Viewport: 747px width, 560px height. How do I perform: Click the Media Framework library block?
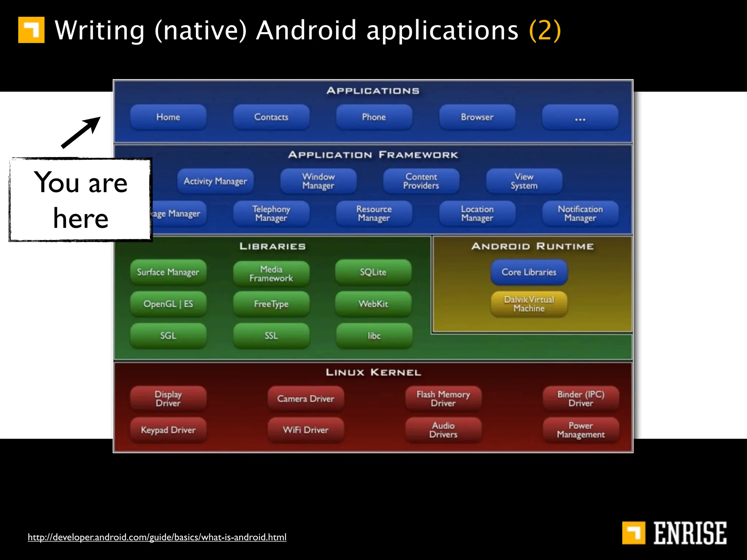pyautogui.click(x=271, y=274)
